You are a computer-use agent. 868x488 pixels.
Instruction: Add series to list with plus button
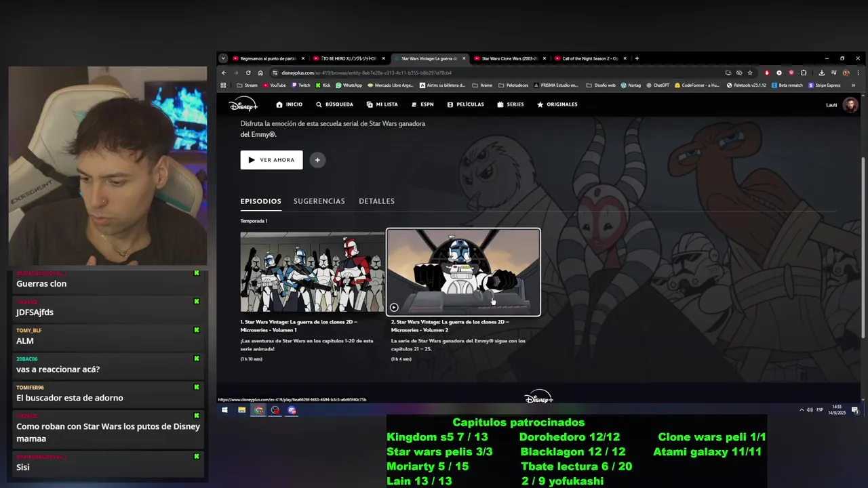tap(317, 160)
